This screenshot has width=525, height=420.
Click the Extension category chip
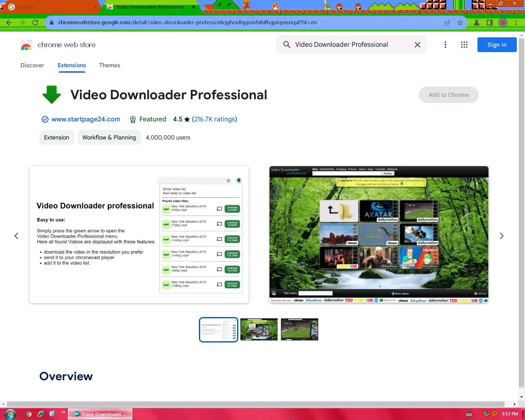(57, 137)
